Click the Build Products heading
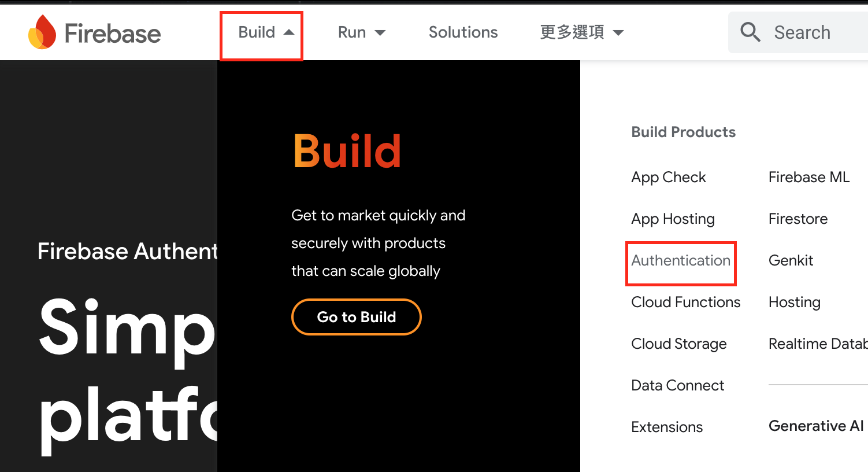The image size is (868, 472). [683, 132]
